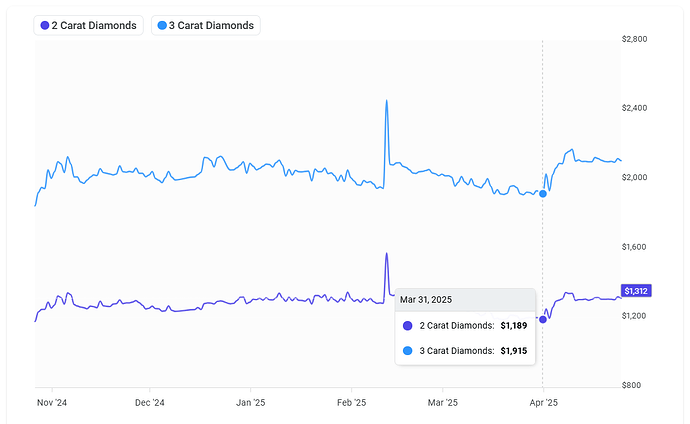Screen dimensions: 690x424
Task: Click the Mar '25 x-axis label
Action: [443, 402]
